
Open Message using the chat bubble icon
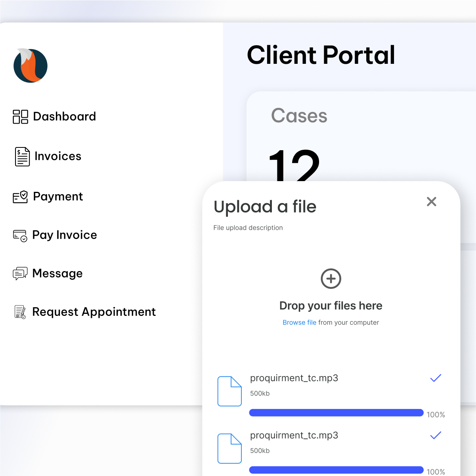20,273
